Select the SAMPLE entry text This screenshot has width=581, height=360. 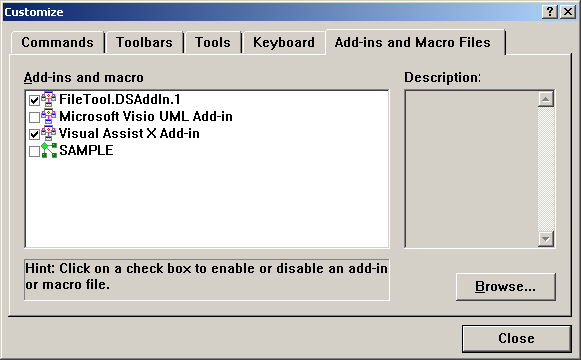(86, 150)
